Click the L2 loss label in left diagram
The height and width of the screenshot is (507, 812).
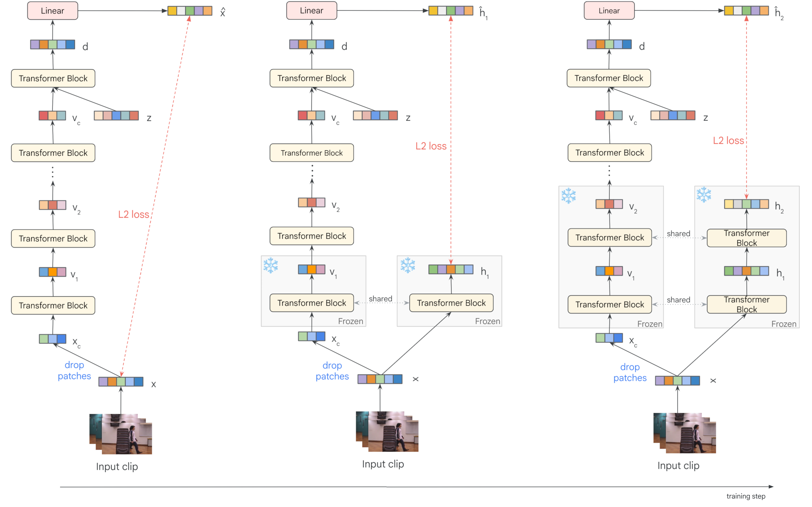pyautogui.click(x=133, y=215)
